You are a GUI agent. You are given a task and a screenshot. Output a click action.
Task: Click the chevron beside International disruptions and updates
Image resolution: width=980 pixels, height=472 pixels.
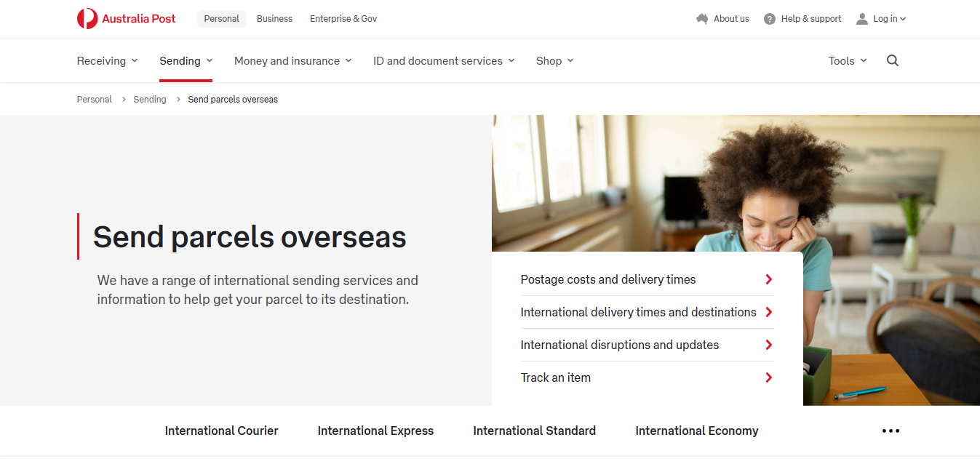click(x=768, y=345)
